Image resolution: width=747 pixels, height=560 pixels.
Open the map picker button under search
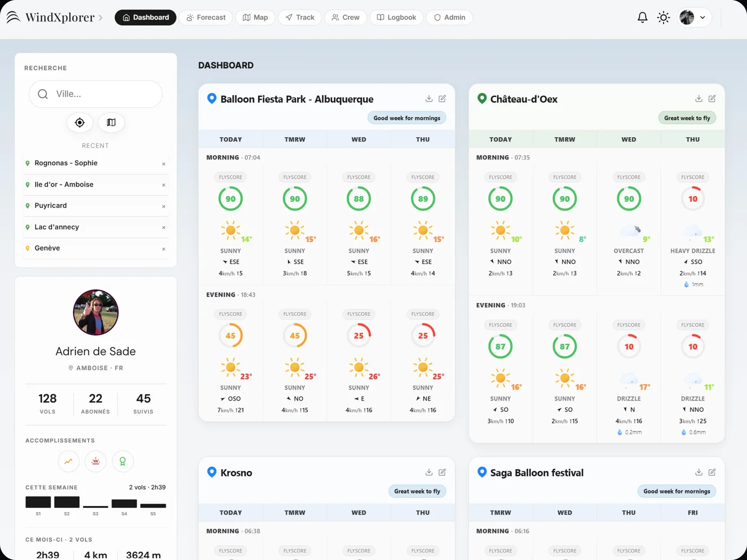pyautogui.click(x=111, y=123)
